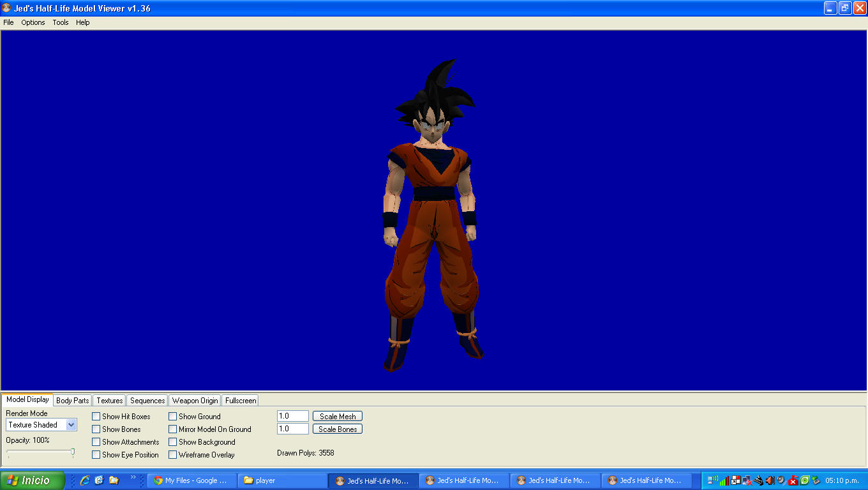
Task: Turn on Wireframe Overlay checkbox
Action: point(173,455)
